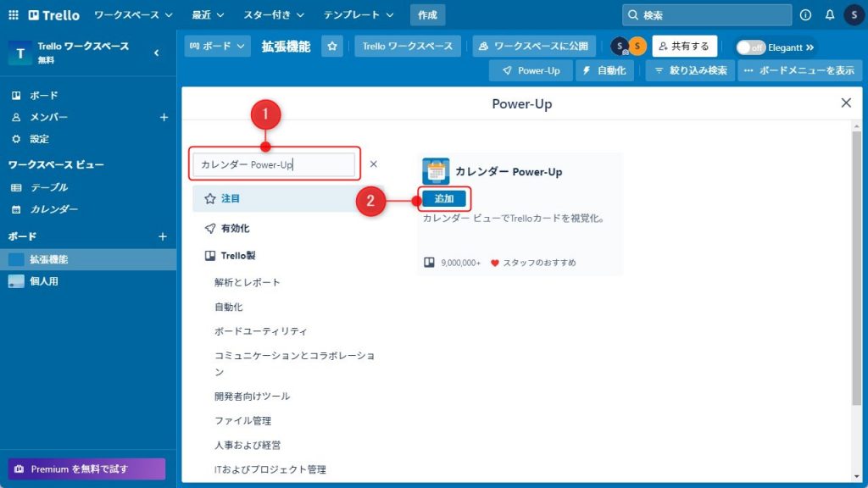Open the orange S member avatar

click(637, 47)
